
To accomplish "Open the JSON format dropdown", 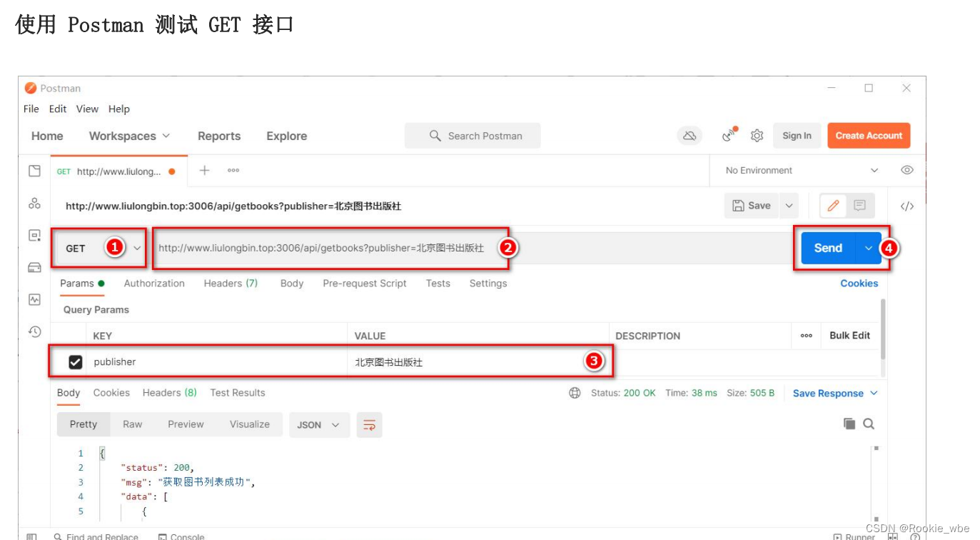I will [x=319, y=425].
